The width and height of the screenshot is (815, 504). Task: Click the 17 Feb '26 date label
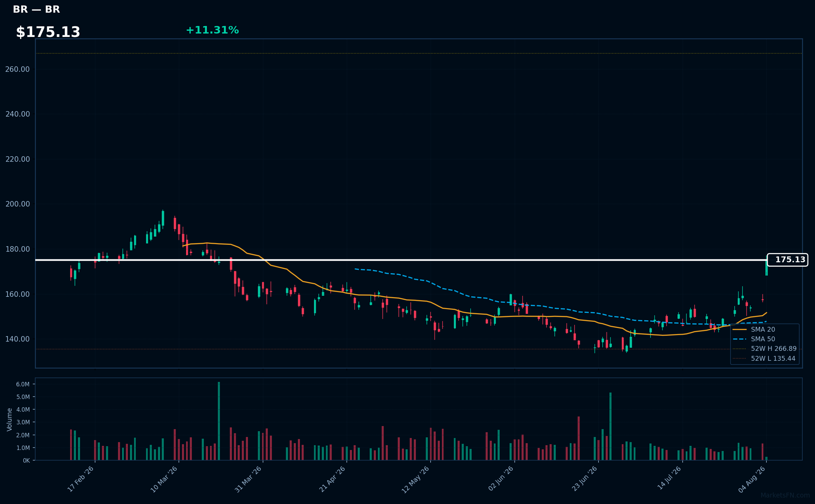[x=81, y=479]
